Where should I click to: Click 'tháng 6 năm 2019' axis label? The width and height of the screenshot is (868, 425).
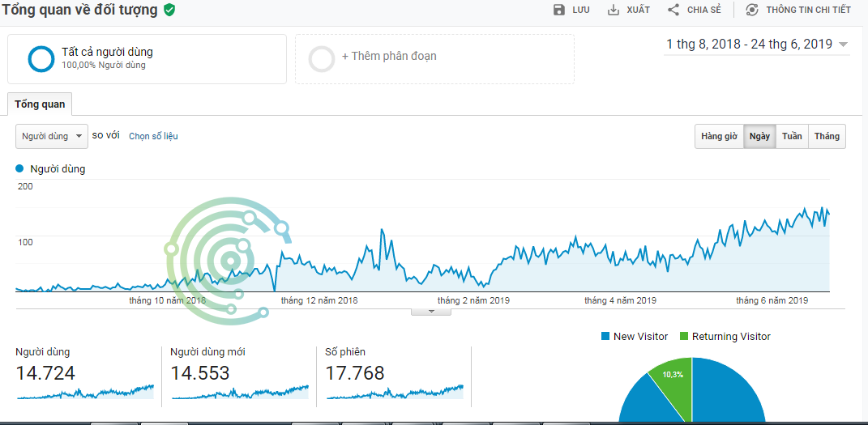(772, 300)
